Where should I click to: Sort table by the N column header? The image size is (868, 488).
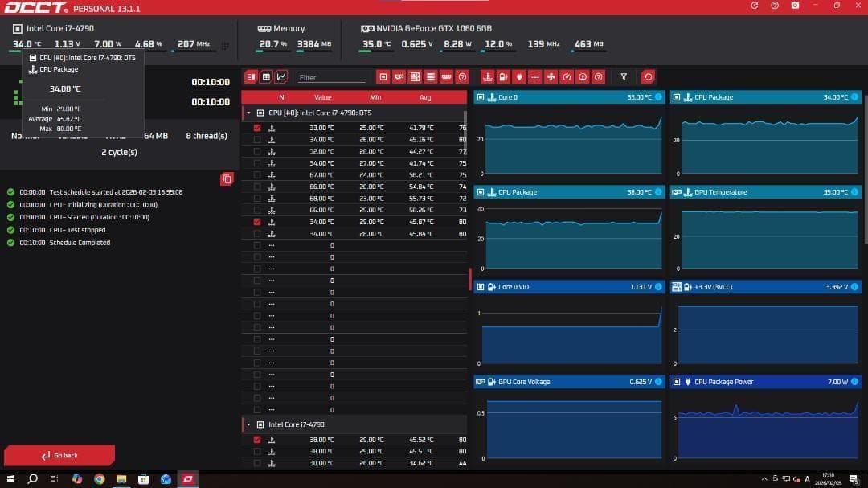281,97
